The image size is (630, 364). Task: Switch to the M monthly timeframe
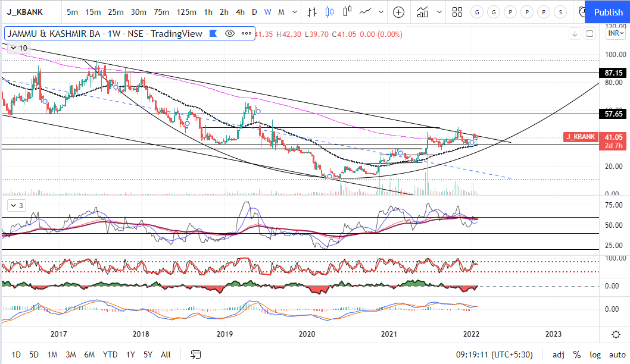pos(281,12)
